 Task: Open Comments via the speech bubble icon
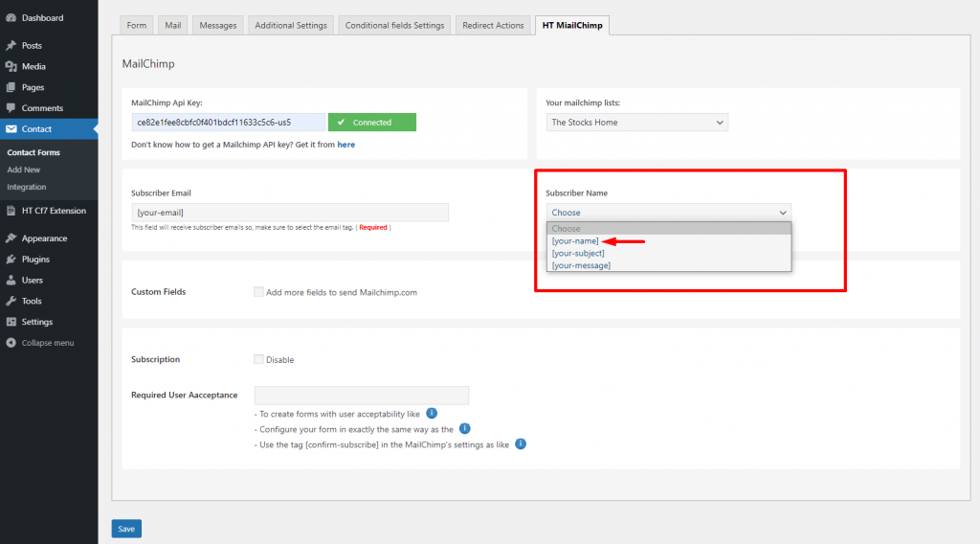click(x=11, y=108)
